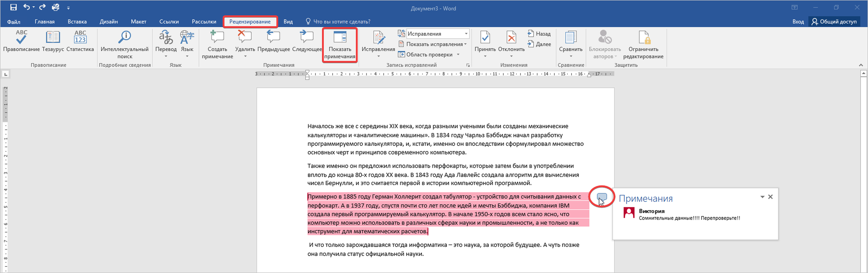Screen dimensions: 868x273
Task: Go to the Предыдущее comment
Action: click(x=273, y=41)
